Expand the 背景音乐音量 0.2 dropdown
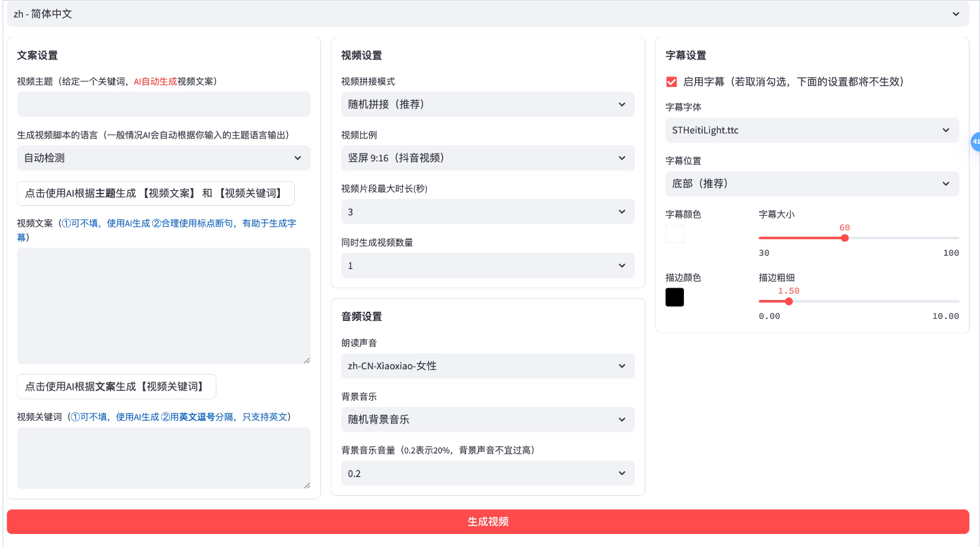This screenshot has height=547, width=980. pos(487,474)
